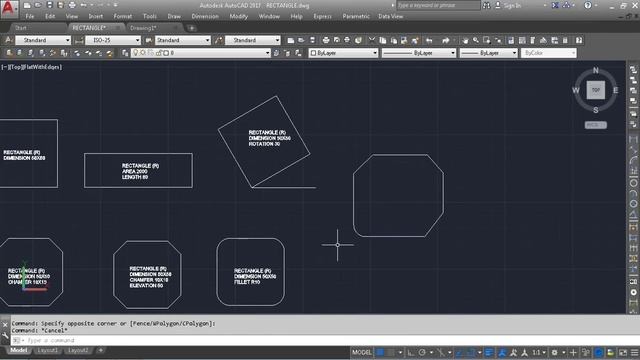The width and height of the screenshot is (640, 360).
Task: Select the Zoom Window tool
Action: tap(487, 40)
